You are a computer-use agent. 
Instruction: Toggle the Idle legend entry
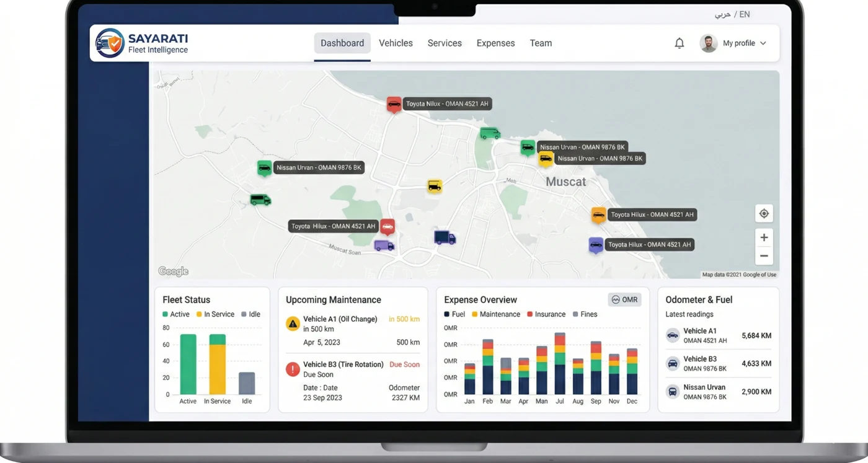(x=250, y=314)
